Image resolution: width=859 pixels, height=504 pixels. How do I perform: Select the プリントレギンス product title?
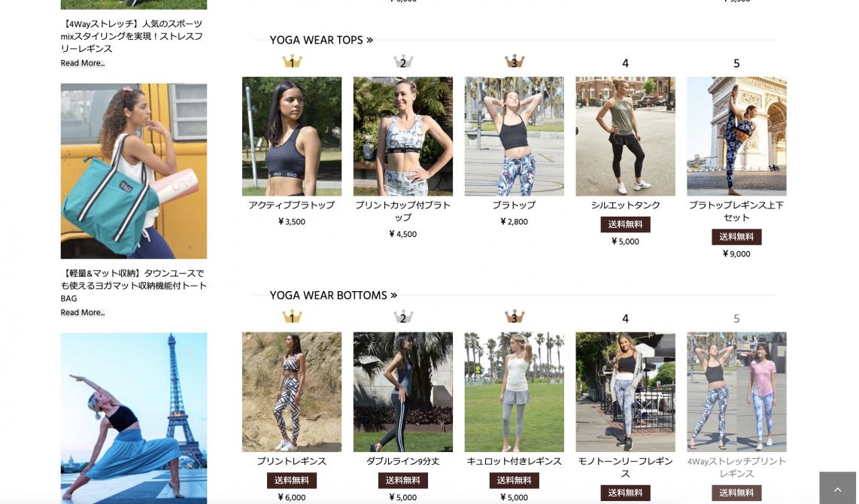click(292, 461)
